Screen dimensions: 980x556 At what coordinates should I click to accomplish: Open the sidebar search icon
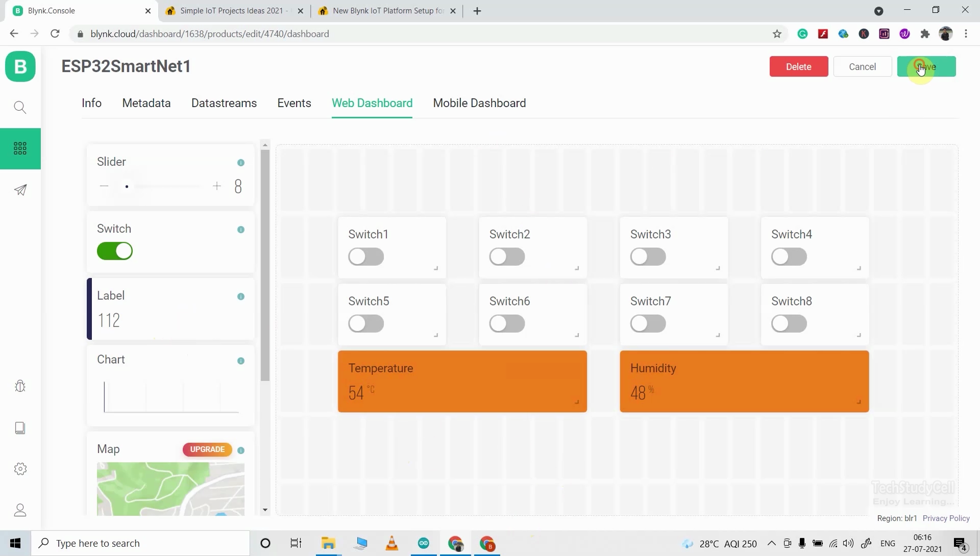tap(20, 107)
